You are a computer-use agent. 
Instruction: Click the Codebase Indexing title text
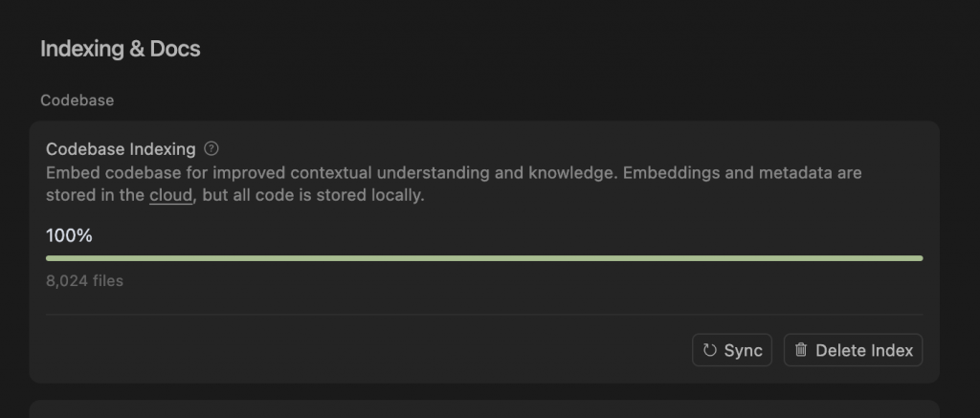pos(121,149)
